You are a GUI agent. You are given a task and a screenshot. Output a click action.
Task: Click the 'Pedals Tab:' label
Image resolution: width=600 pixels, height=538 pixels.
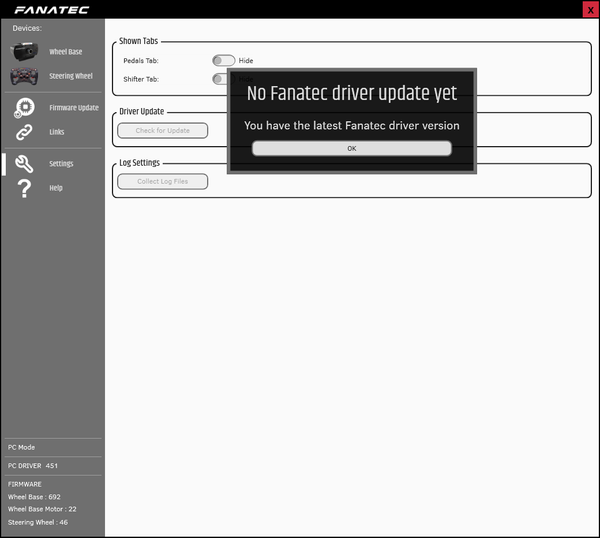tap(141, 60)
